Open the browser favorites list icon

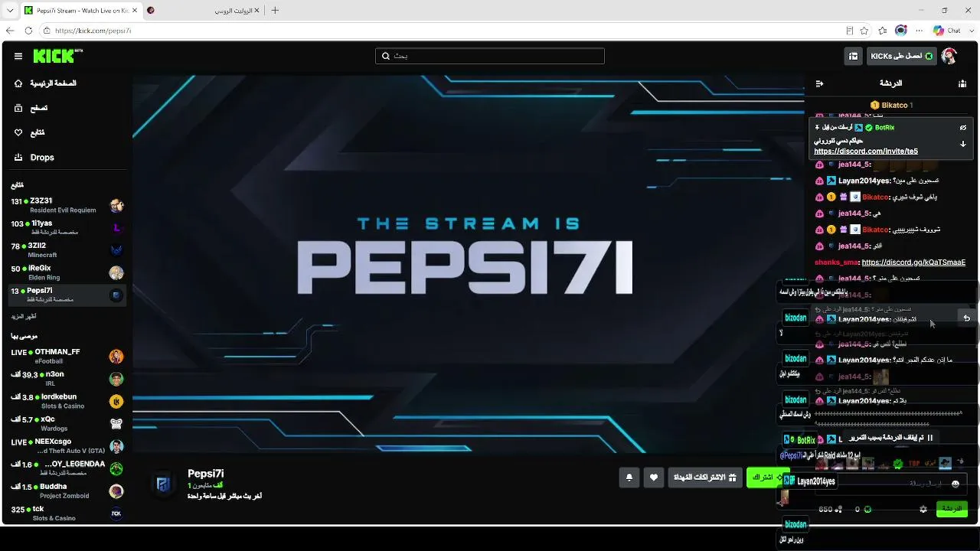coord(883,31)
